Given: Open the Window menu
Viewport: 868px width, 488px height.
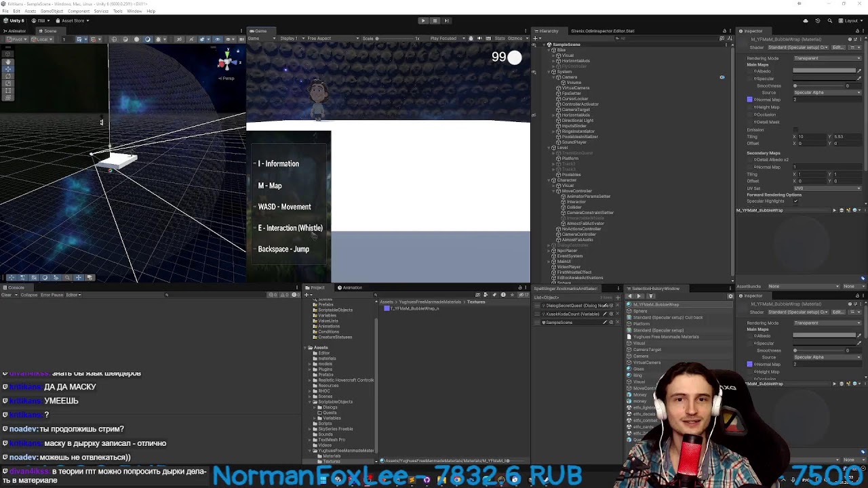Looking at the screenshot, I should click(134, 12).
